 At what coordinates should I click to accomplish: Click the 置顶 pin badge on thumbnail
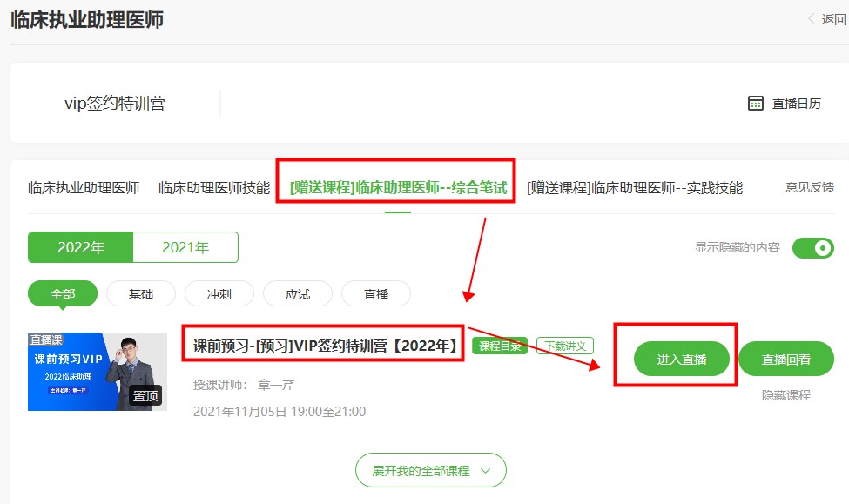coord(146,396)
